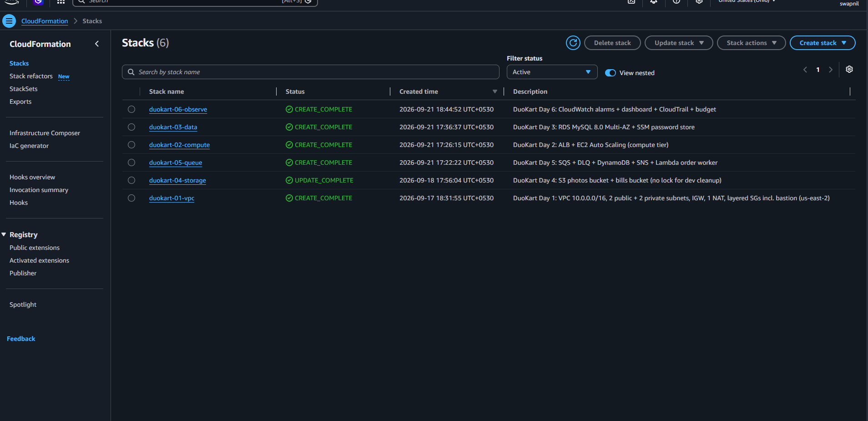Viewport: 868px width, 421px height.
Task: Open the Filter status Active dropdown
Action: click(552, 72)
